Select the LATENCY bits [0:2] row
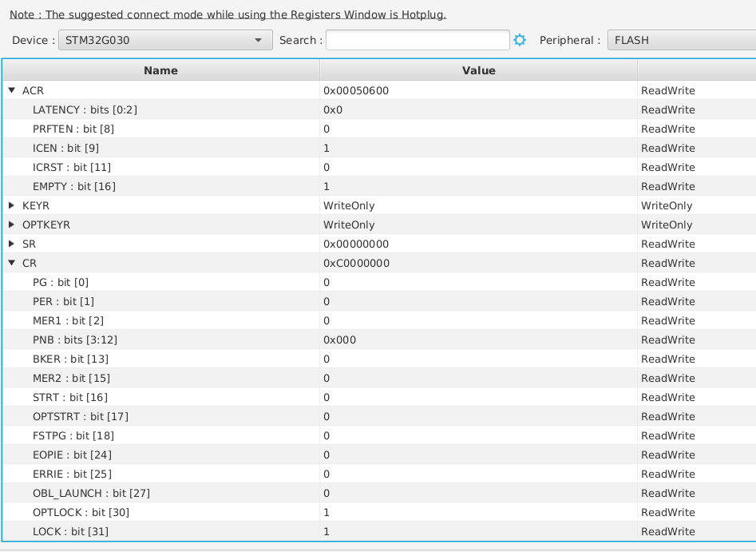 click(79, 109)
